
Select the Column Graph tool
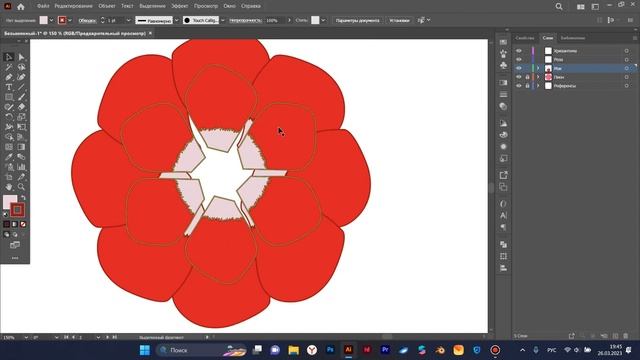pos(21,167)
